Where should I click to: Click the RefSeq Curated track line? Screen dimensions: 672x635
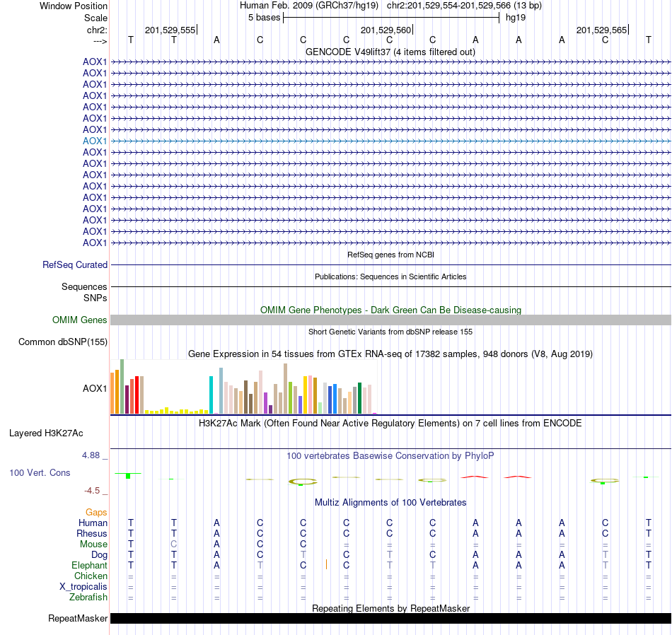(391, 264)
